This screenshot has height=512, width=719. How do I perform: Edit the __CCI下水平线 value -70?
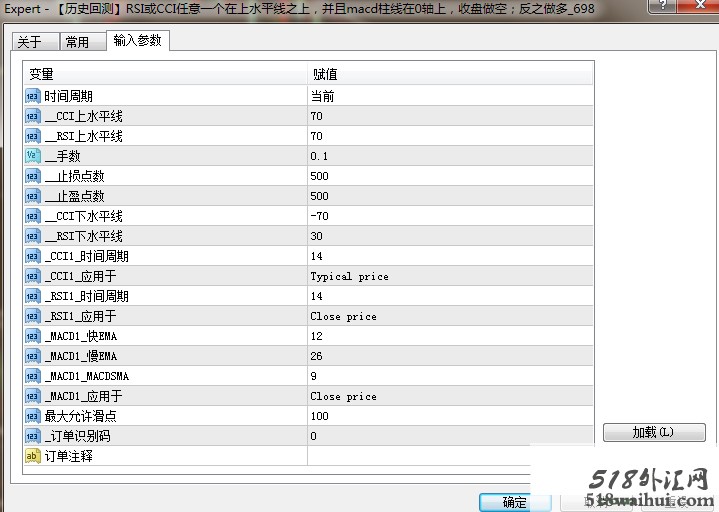coord(450,216)
